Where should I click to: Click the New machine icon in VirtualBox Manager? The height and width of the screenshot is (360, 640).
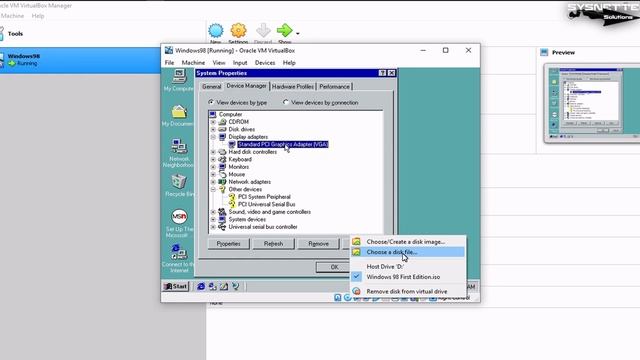pyautogui.click(x=216, y=31)
